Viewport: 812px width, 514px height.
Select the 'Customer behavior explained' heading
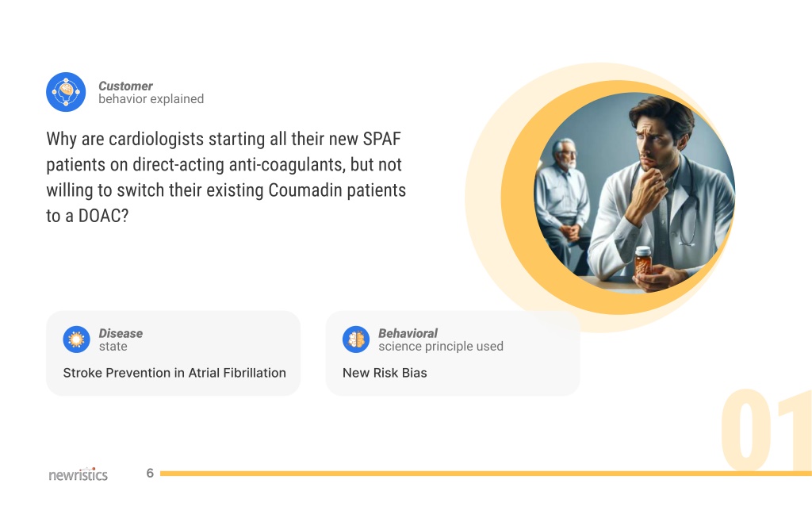(x=151, y=92)
